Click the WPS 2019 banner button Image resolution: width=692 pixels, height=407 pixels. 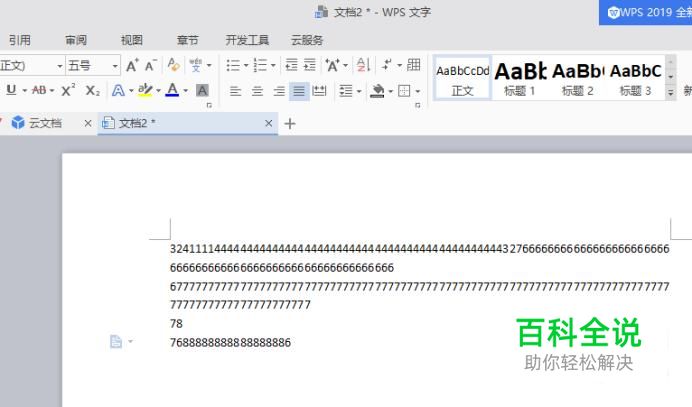pos(646,12)
